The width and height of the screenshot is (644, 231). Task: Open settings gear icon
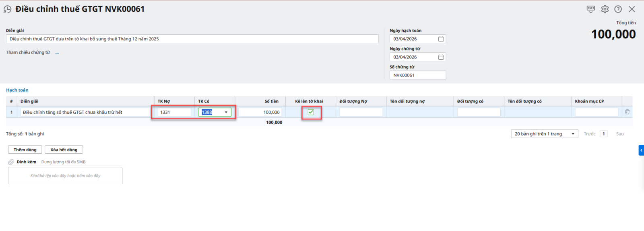click(605, 9)
